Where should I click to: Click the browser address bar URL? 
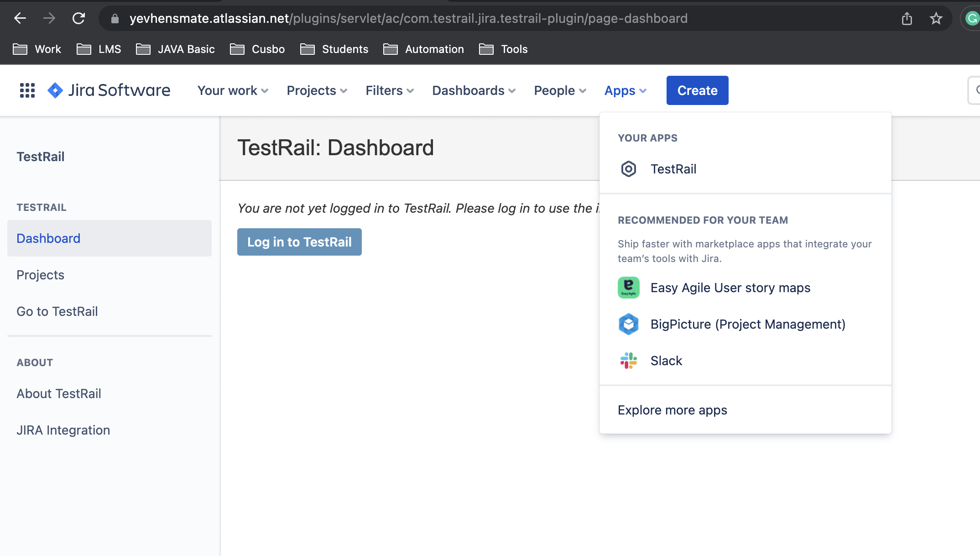408,18
